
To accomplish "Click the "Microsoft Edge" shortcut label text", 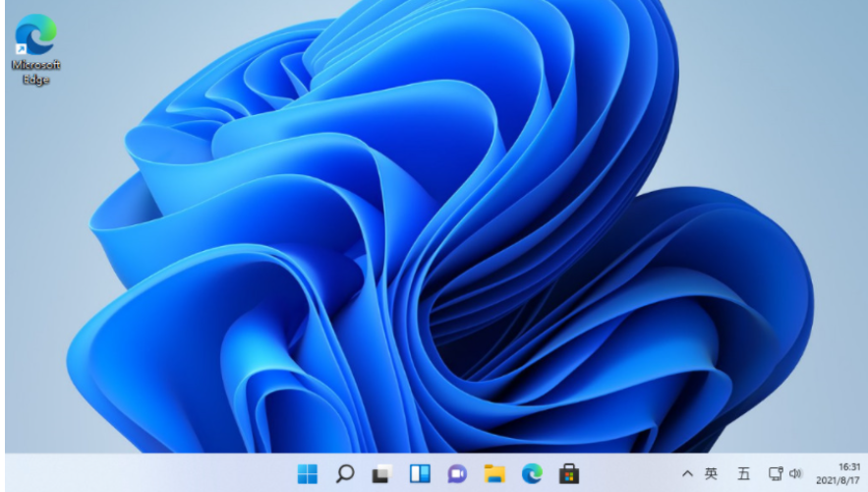I will tap(35, 72).
